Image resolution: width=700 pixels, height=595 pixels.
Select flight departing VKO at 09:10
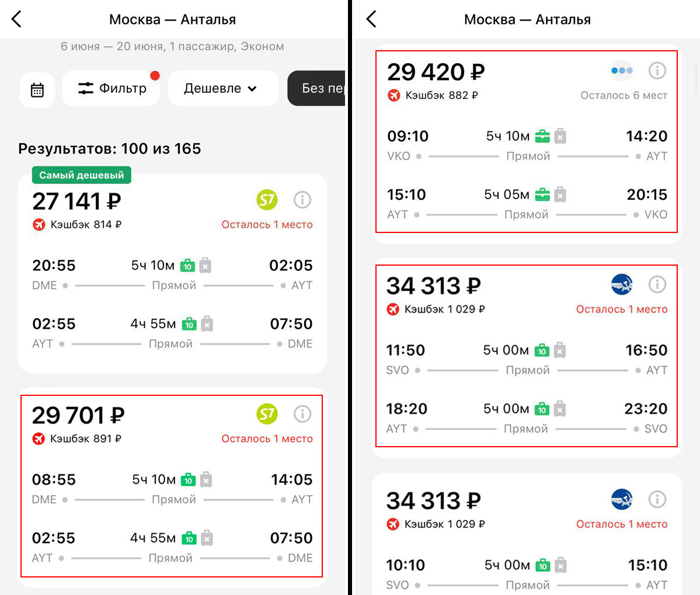(x=527, y=141)
